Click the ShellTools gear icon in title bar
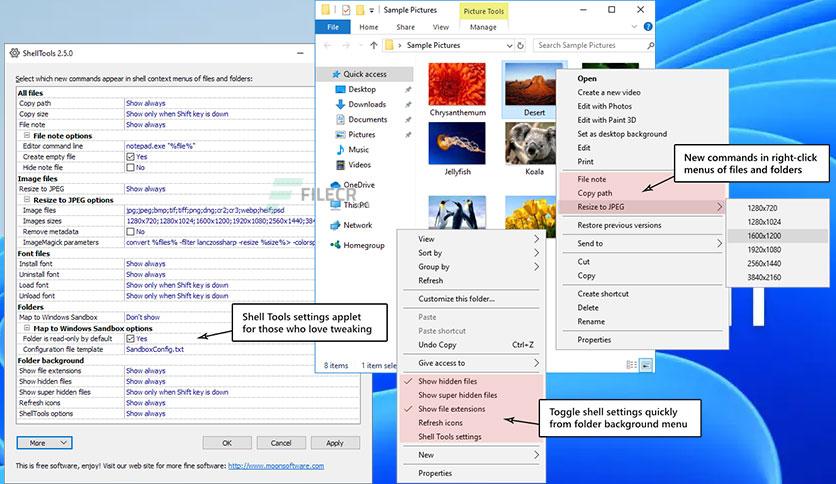Viewport: 836px width, 484px height. tap(14, 53)
